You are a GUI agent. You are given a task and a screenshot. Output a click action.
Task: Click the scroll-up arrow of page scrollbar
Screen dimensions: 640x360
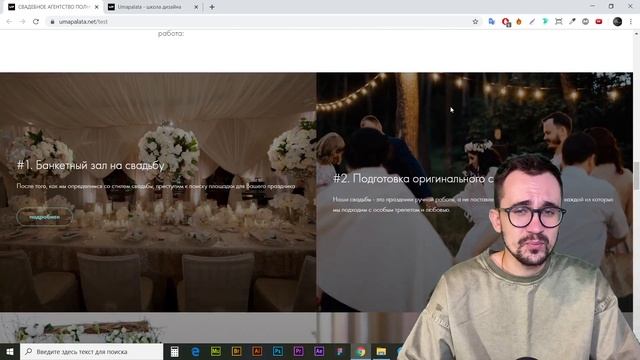point(636,34)
